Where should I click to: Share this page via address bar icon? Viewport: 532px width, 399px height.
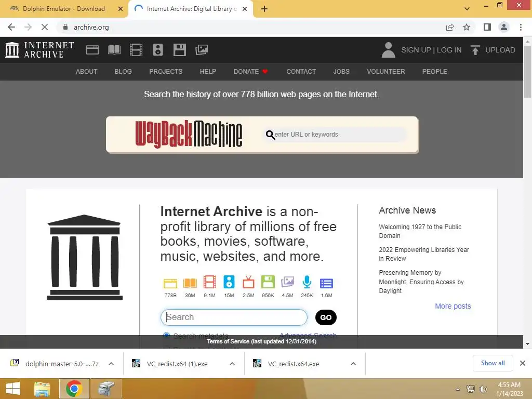point(450,27)
